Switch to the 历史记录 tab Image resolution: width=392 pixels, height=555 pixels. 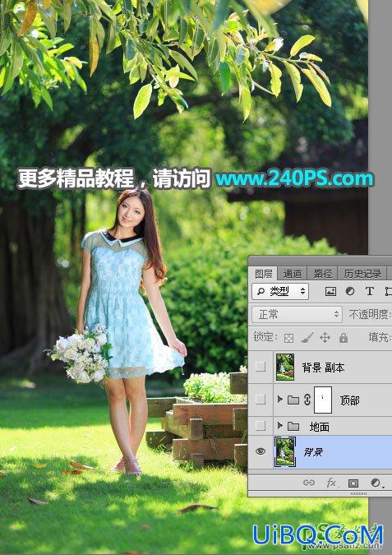tap(362, 274)
